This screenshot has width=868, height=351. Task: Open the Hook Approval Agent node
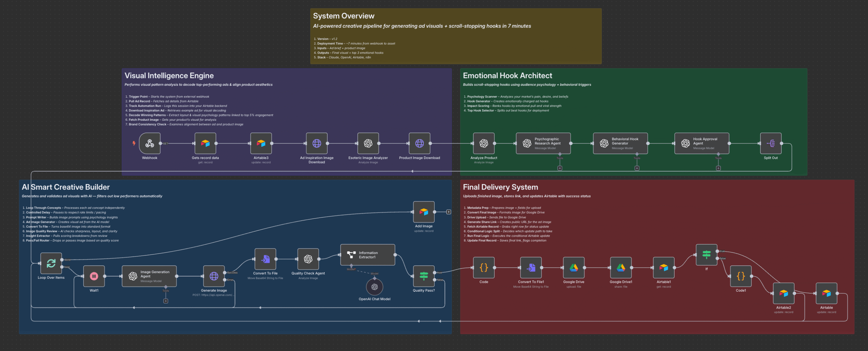click(x=702, y=143)
